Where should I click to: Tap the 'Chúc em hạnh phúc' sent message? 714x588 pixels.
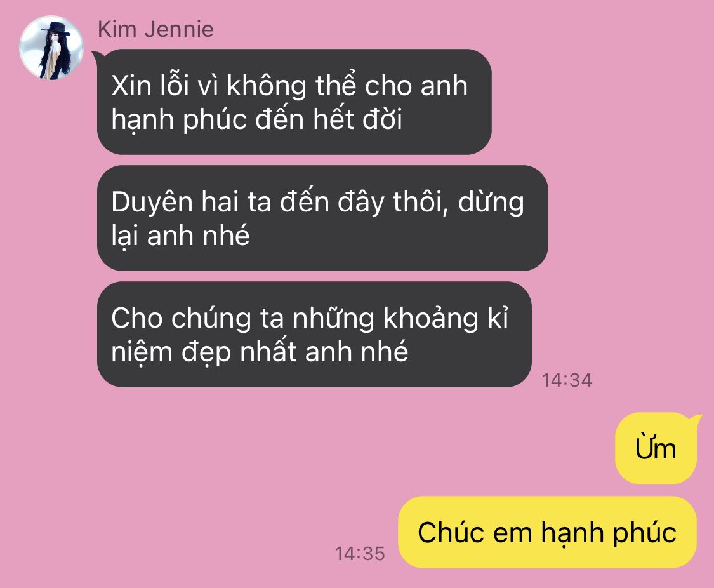(x=547, y=532)
